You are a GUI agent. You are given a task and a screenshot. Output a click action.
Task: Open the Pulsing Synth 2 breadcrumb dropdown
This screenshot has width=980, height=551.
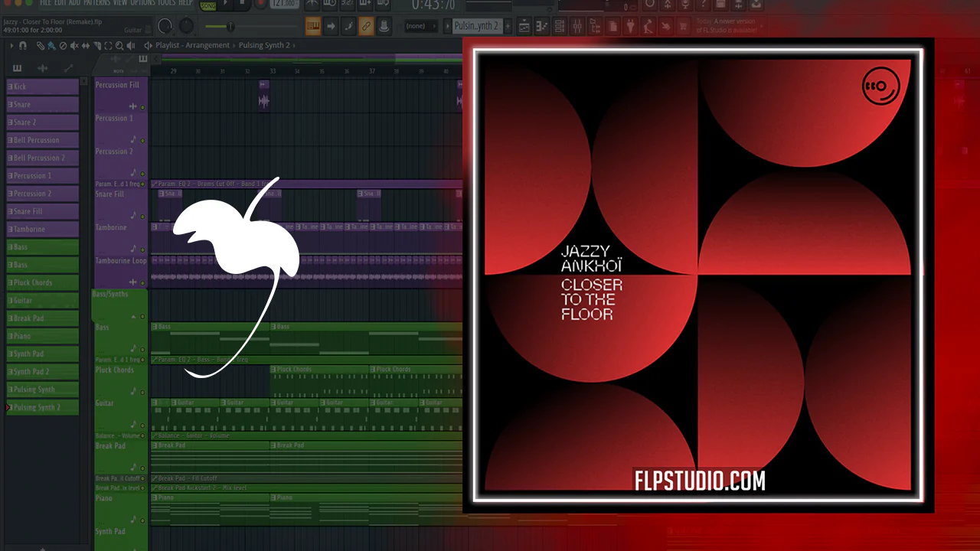[264, 46]
